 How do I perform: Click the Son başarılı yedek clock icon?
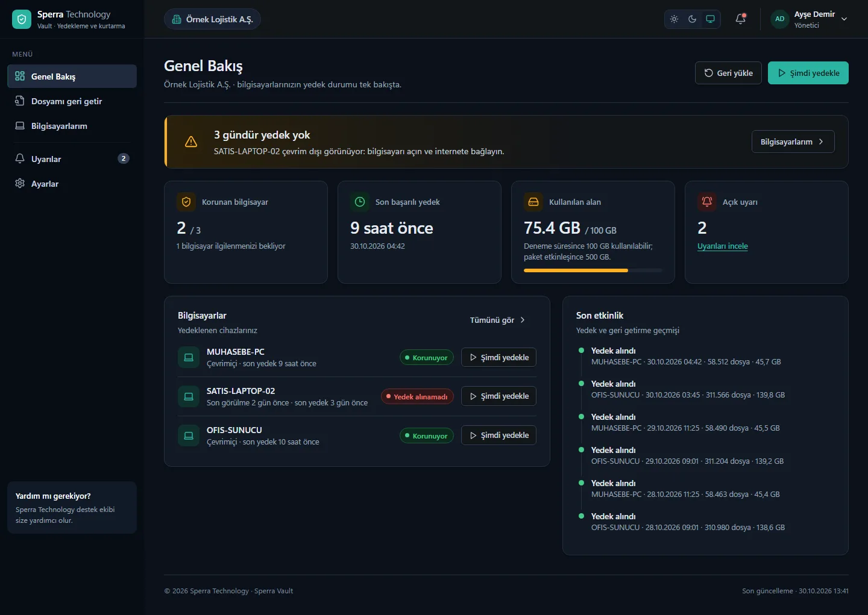coord(360,202)
